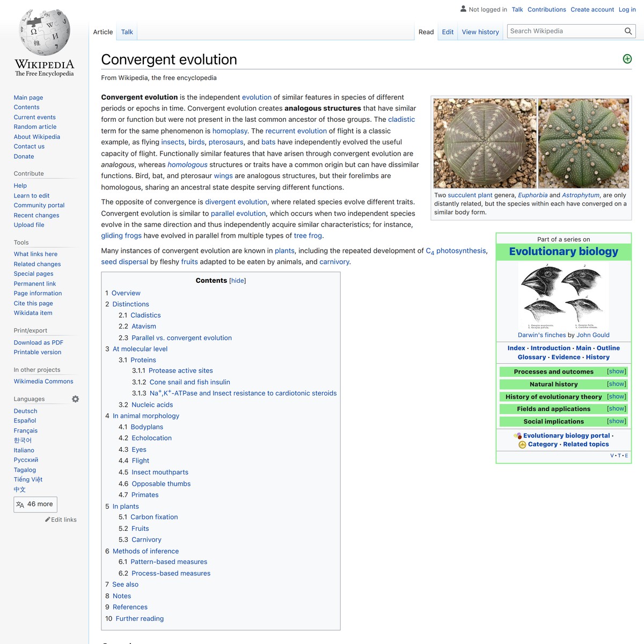
Task: Follow the homoplasy hyperlink
Action: [230, 130]
